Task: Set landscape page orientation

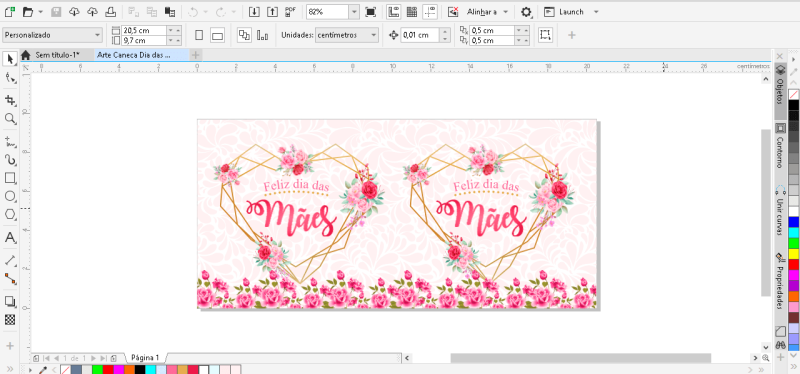Action: (218, 35)
